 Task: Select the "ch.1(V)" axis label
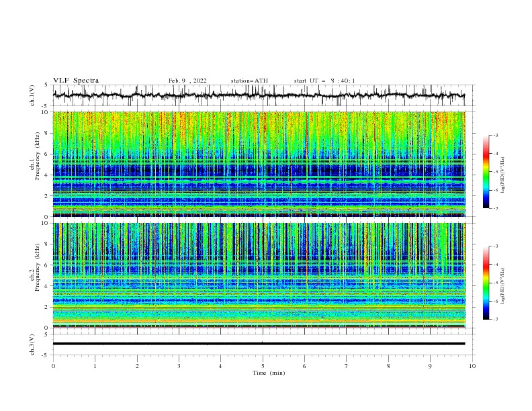pos(32,95)
